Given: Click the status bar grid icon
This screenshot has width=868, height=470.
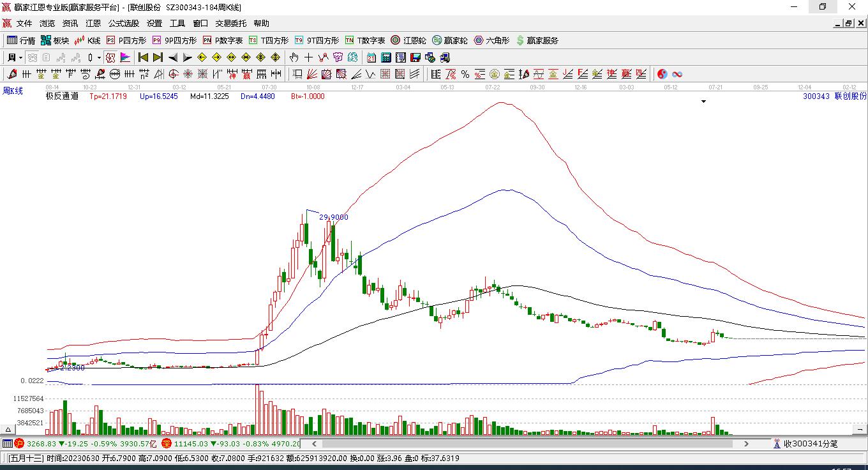Looking at the screenshot, I should [7, 443].
